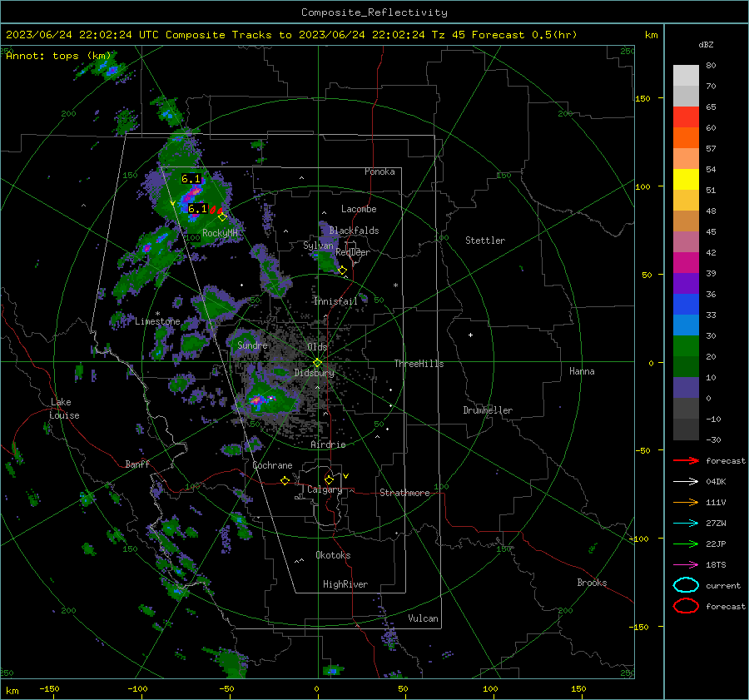Screen dimensions: 749x700
Task: Click the HighRiver label
Action: 345,584
